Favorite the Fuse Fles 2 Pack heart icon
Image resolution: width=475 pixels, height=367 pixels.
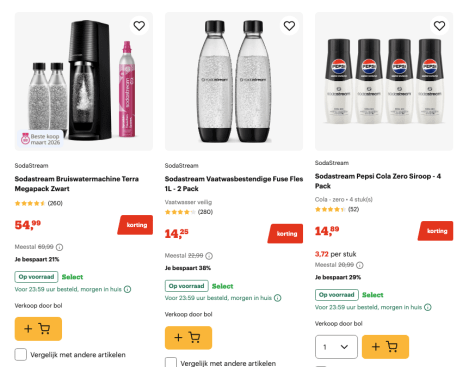point(289,26)
